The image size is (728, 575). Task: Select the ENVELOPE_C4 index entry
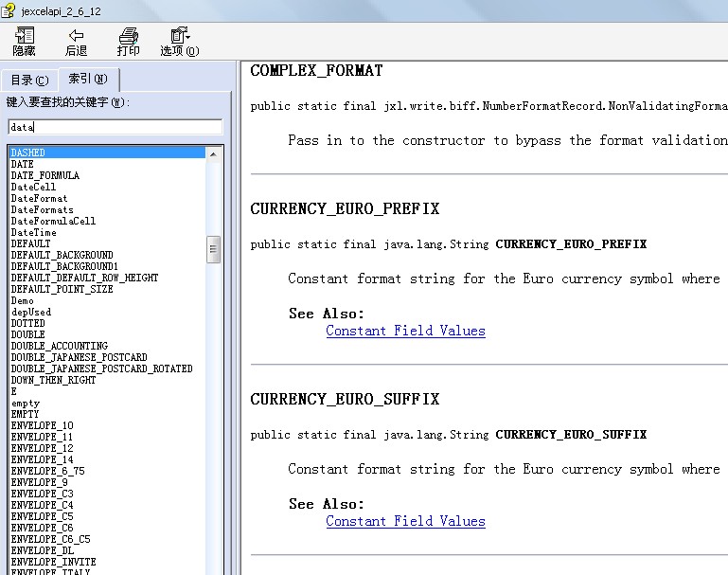pos(43,505)
